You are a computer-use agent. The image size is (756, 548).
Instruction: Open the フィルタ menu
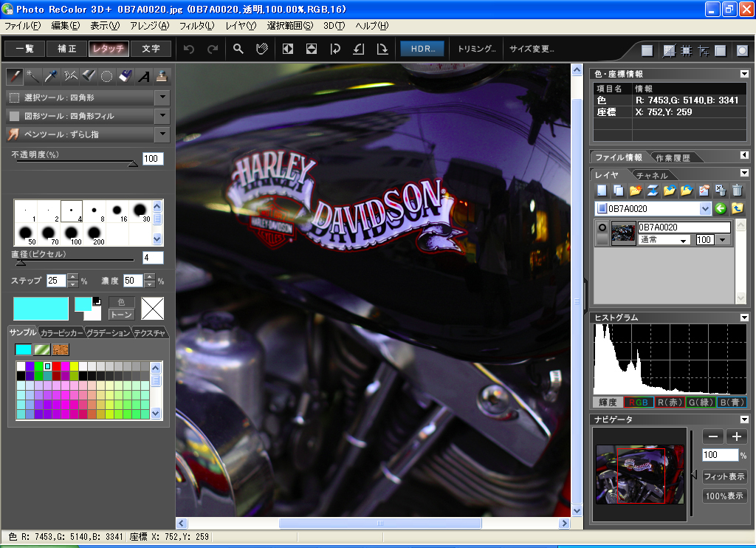tap(196, 26)
